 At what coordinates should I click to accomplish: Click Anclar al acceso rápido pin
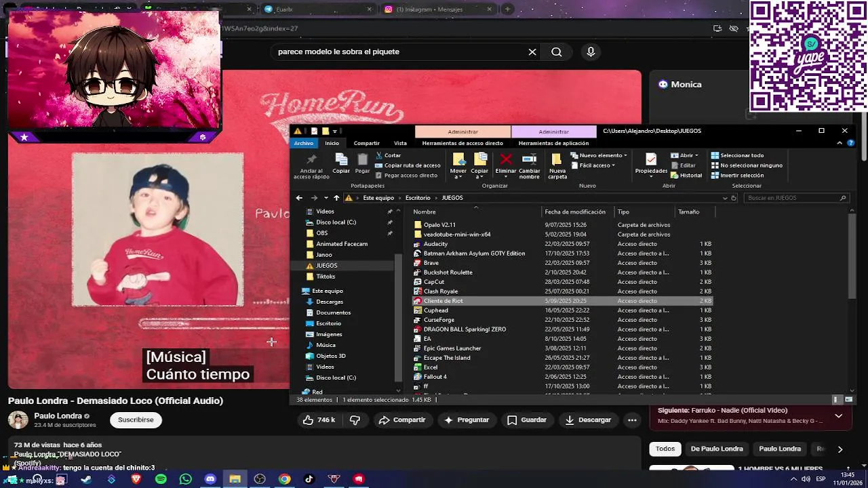tap(311, 165)
